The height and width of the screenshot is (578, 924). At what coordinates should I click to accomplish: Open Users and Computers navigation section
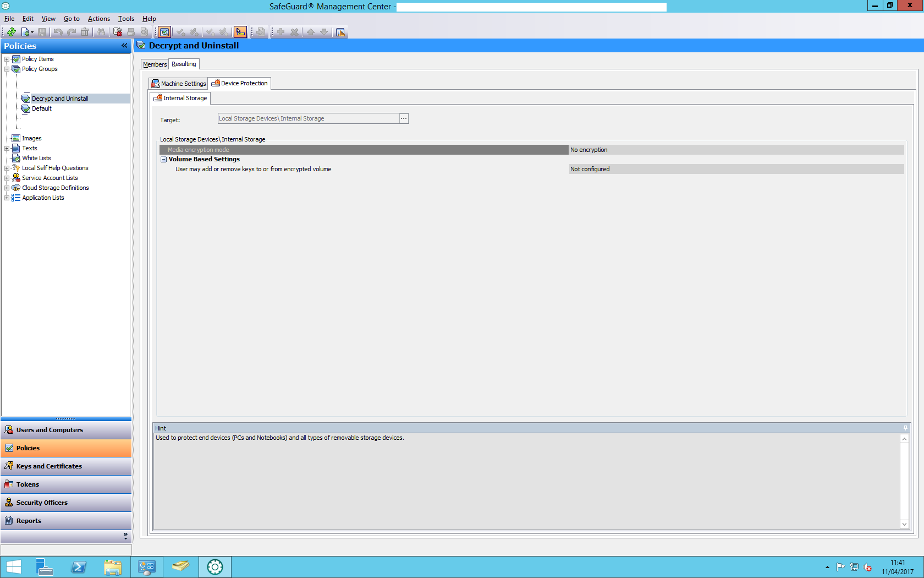coord(66,430)
